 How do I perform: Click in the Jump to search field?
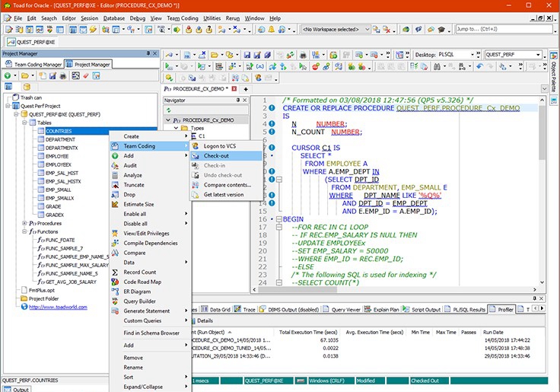point(504,29)
